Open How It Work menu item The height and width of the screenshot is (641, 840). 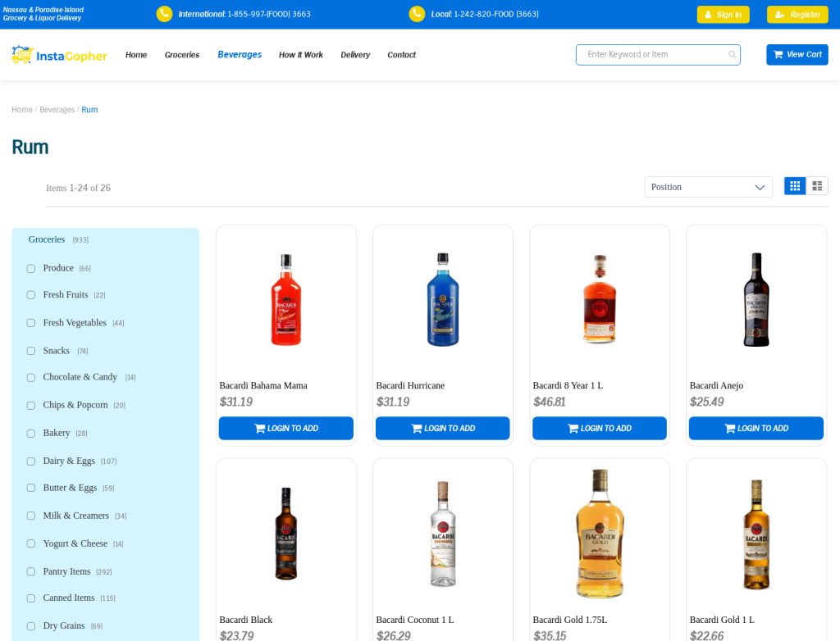301,55
